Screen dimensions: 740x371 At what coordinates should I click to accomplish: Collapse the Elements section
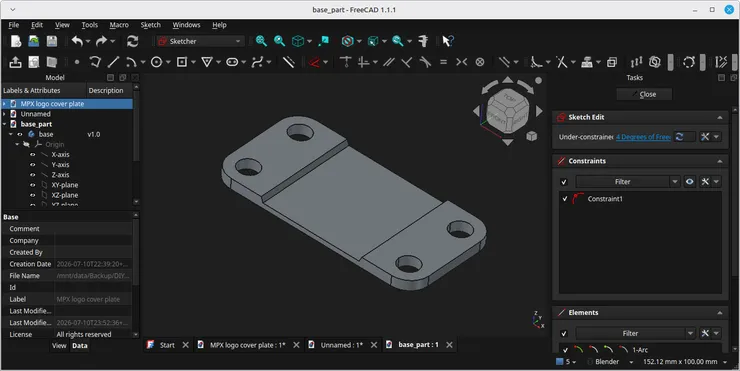pyautogui.click(x=720, y=313)
